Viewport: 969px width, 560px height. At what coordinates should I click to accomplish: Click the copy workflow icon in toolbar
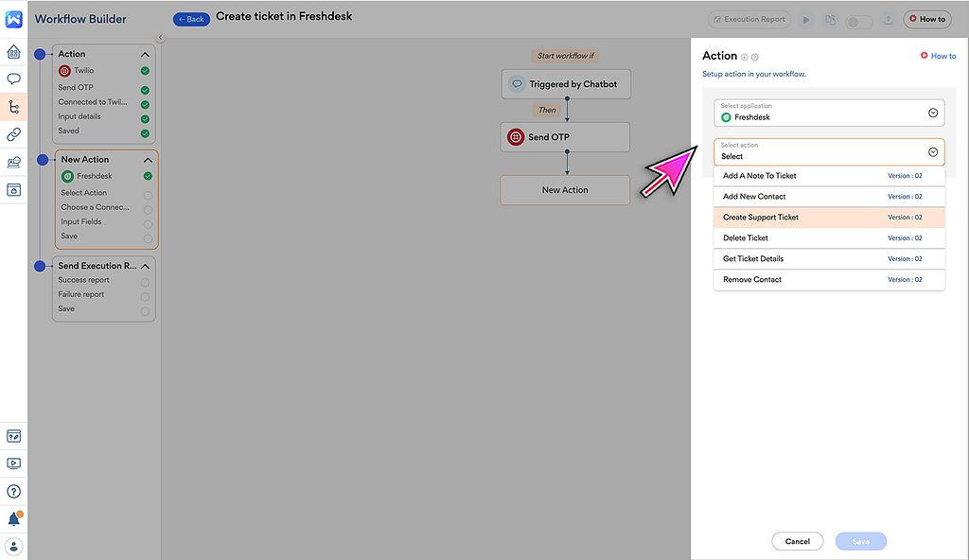click(x=830, y=20)
